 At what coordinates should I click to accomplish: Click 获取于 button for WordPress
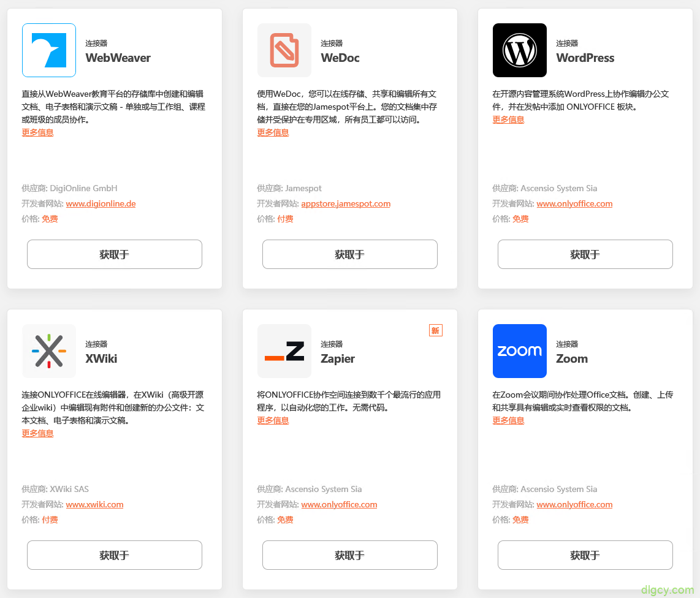(x=585, y=254)
